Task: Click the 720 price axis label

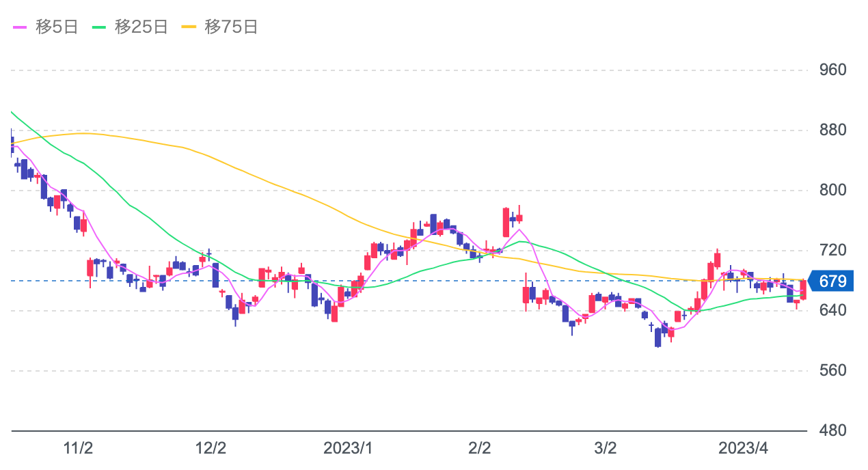Action: pos(832,251)
